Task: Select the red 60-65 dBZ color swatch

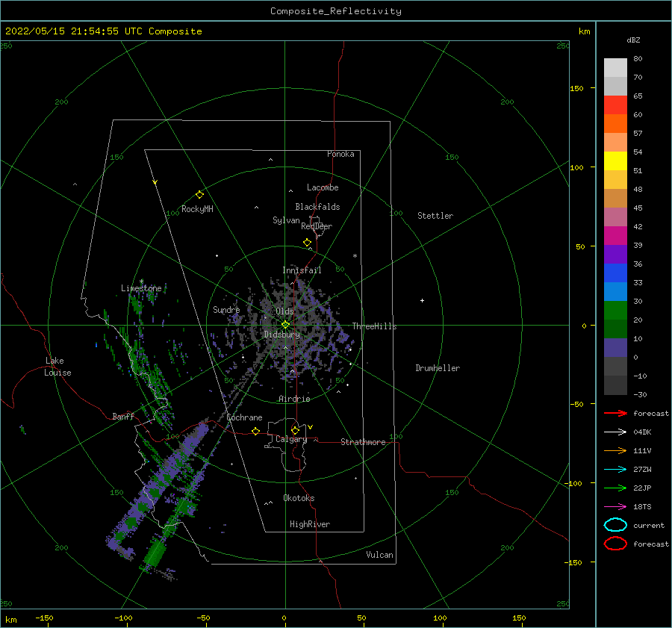Action: [615, 105]
